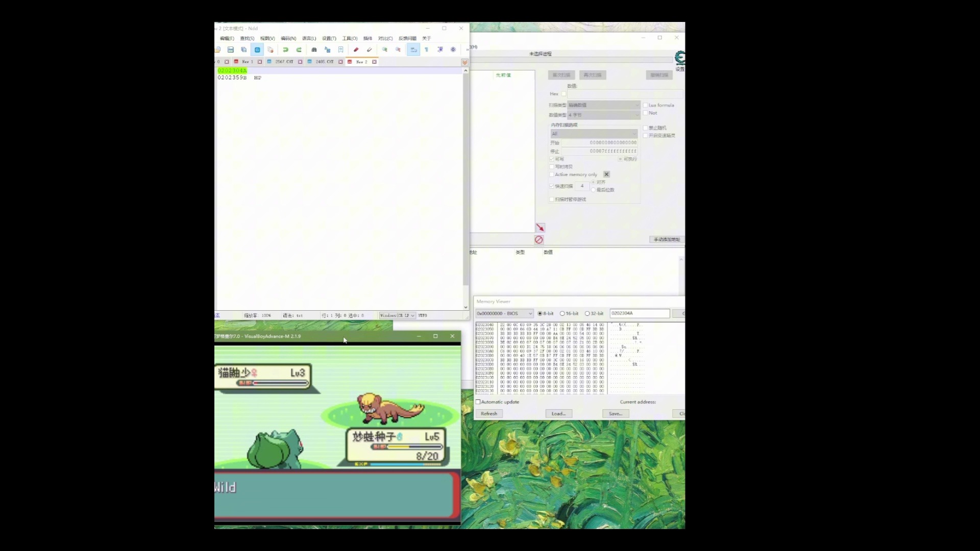
Task: Close the 2567.CHT tab with its X
Action: tap(300, 62)
